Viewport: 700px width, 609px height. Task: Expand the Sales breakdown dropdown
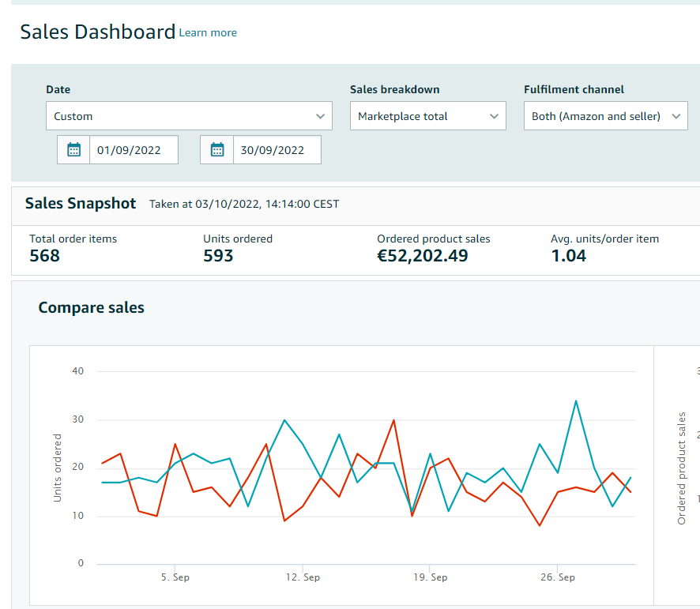pyautogui.click(x=427, y=116)
